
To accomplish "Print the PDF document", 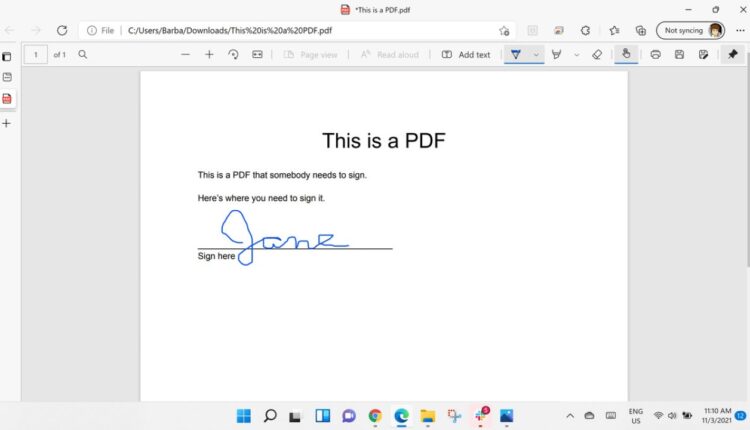I will pos(655,55).
